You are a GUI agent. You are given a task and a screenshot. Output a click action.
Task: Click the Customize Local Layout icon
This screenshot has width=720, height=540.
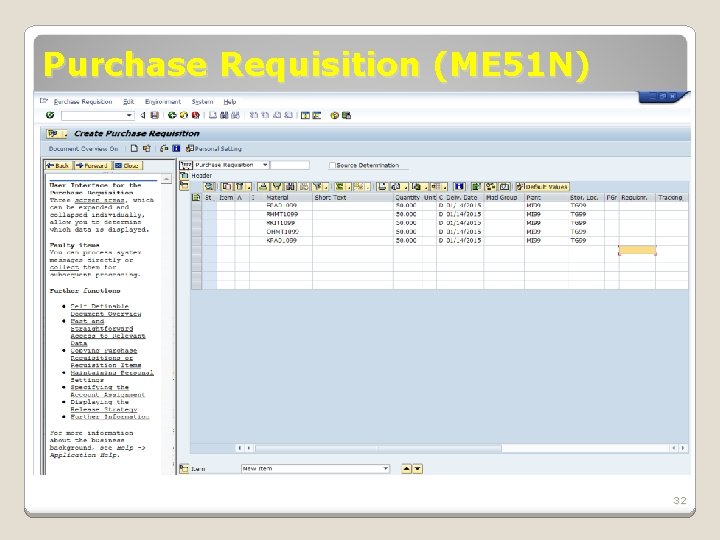point(346,115)
